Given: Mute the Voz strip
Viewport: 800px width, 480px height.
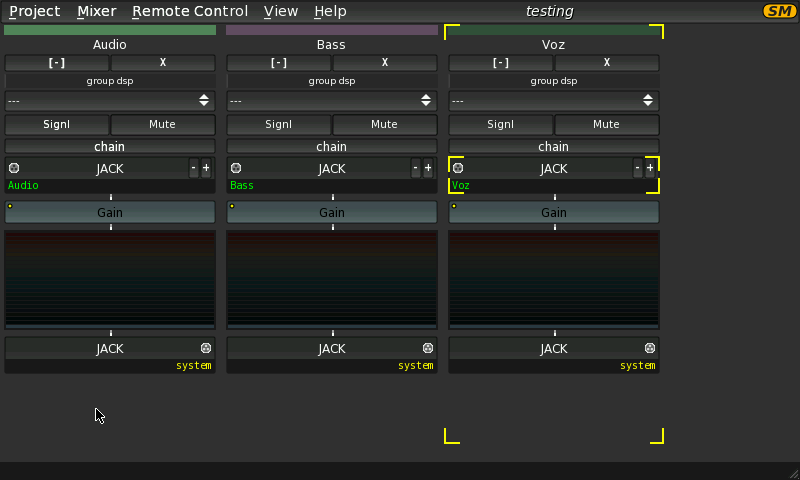Looking at the screenshot, I should [x=607, y=124].
